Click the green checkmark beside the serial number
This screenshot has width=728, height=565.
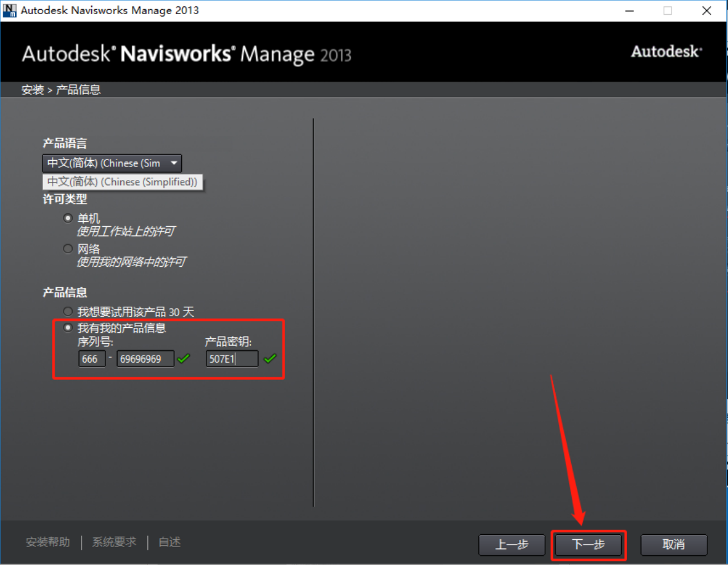click(x=184, y=359)
